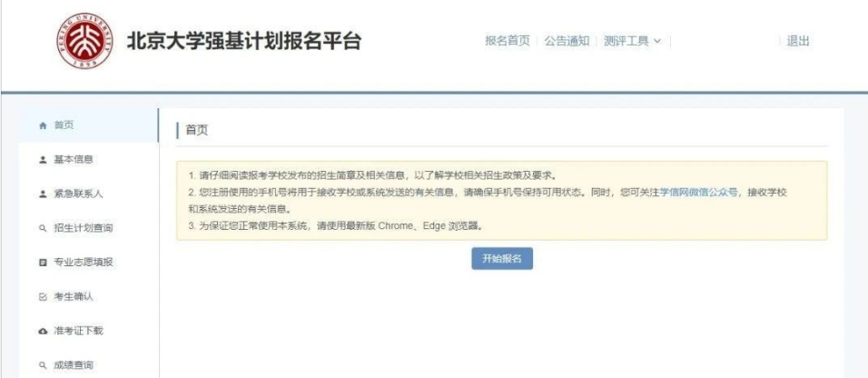Image resolution: width=868 pixels, height=378 pixels.
Task: Open the 学信网微信公众号 link
Action: pos(699,193)
